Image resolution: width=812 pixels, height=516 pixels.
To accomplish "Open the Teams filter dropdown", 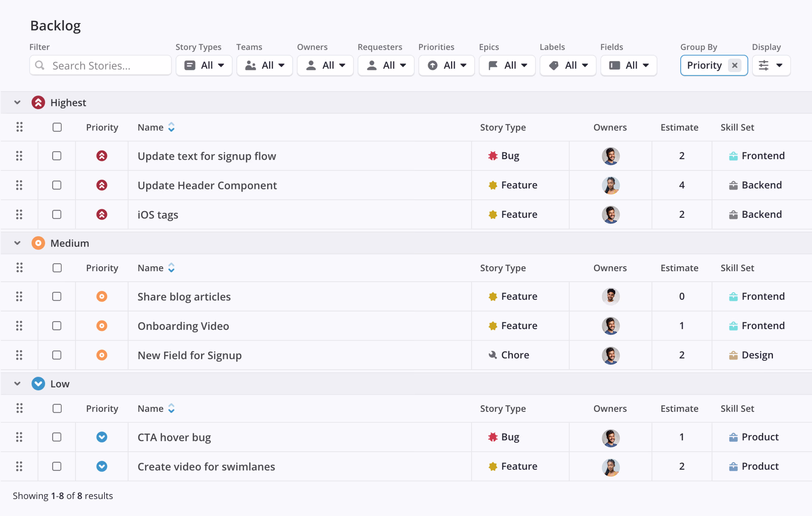I will (265, 65).
